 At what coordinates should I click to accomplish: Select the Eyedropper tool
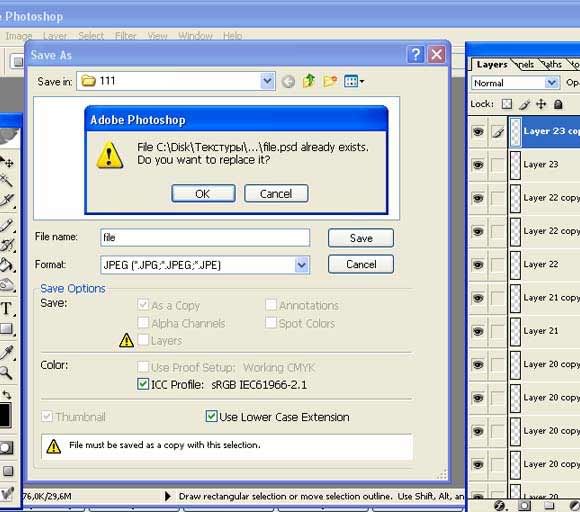click(x=7, y=352)
